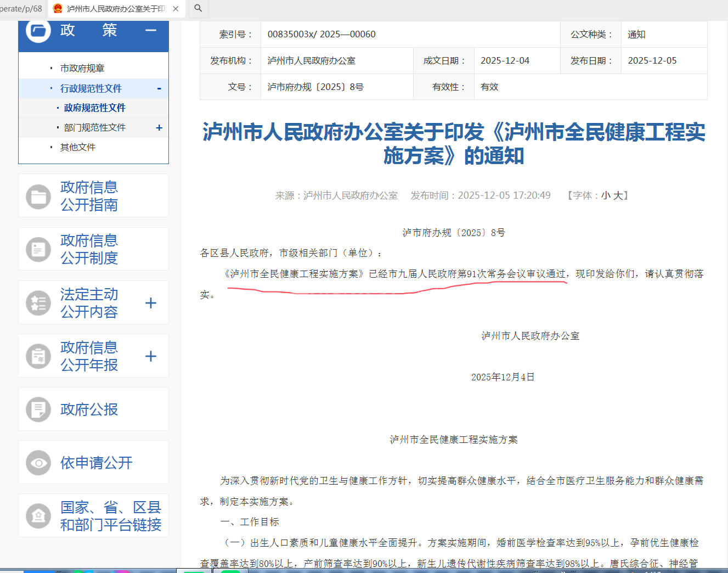The width and height of the screenshot is (728, 573).
Task: Collapse the 政策 section with the minus sign
Action: tap(151, 30)
